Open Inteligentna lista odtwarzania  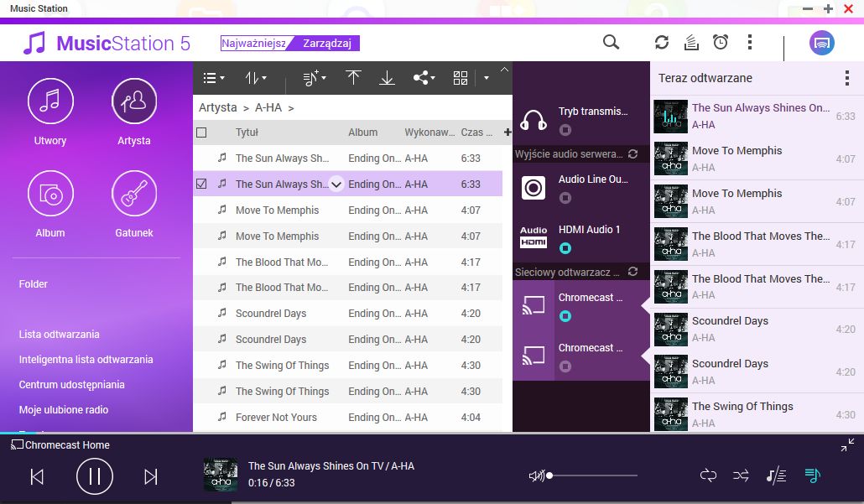tap(86, 360)
